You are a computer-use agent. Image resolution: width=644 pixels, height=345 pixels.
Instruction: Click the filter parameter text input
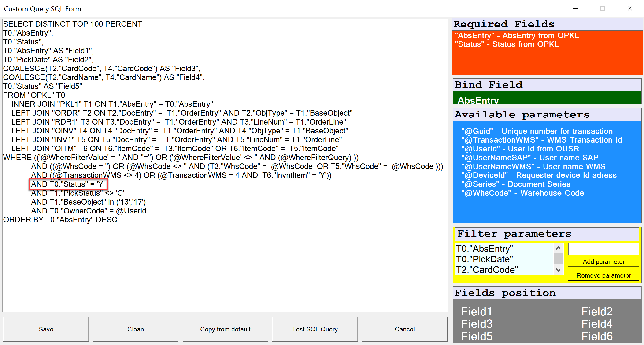(x=603, y=249)
